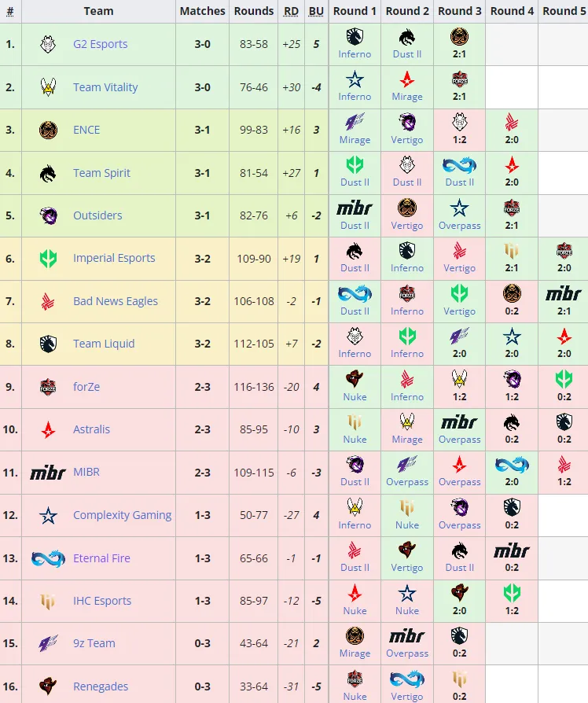Click the Inferno map link in G2's Round 1
Screen dimensions: 588x703
point(355,54)
